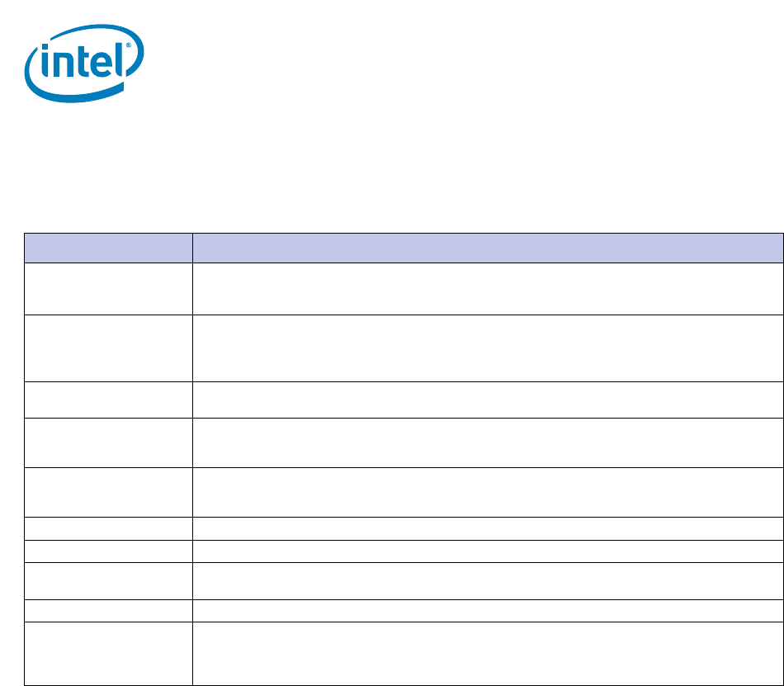Screen dimensions: 784x686
Task: Select the shaded header cell of the narrow first column
Action: (x=108, y=248)
